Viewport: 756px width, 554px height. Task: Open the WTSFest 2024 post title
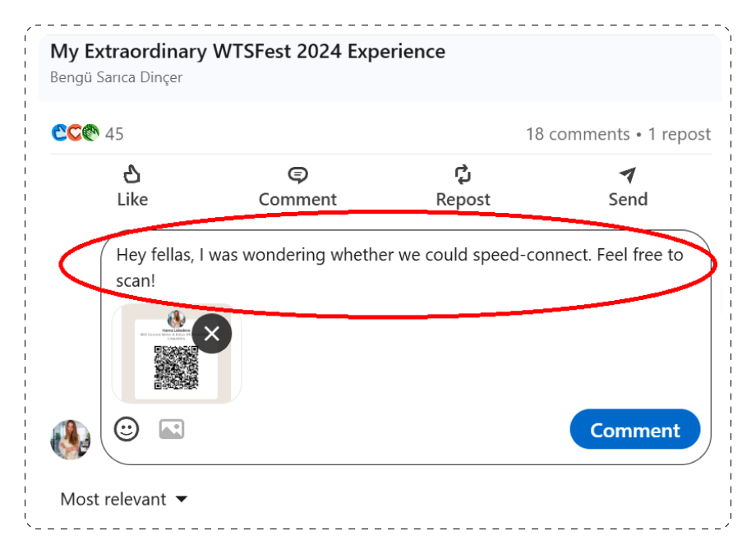pos(247,51)
